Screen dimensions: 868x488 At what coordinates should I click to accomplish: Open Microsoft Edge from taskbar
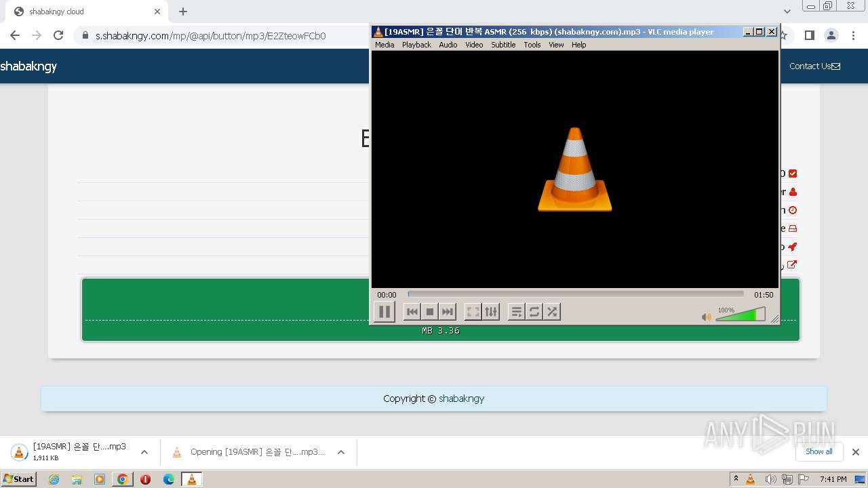click(169, 479)
